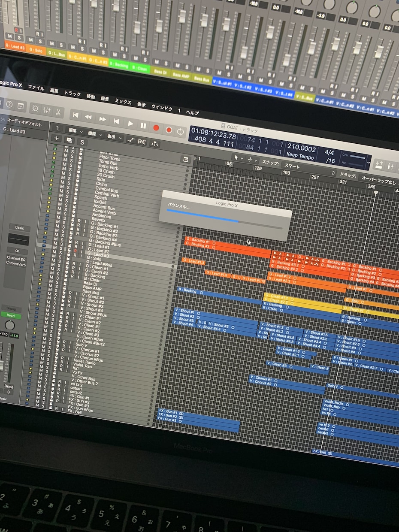The width and height of the screenshot is (399, 532).
Task: Click the green Read automation button
Action: pos(11,315)
